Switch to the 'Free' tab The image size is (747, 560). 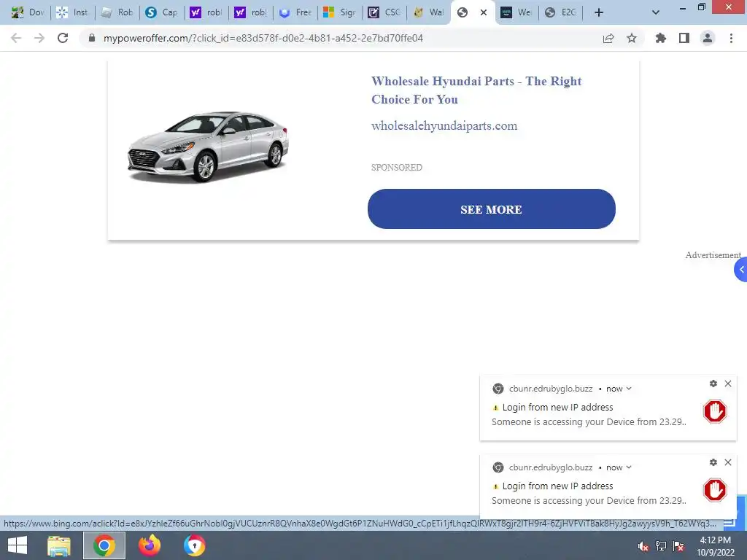click(x=295, y=12)
